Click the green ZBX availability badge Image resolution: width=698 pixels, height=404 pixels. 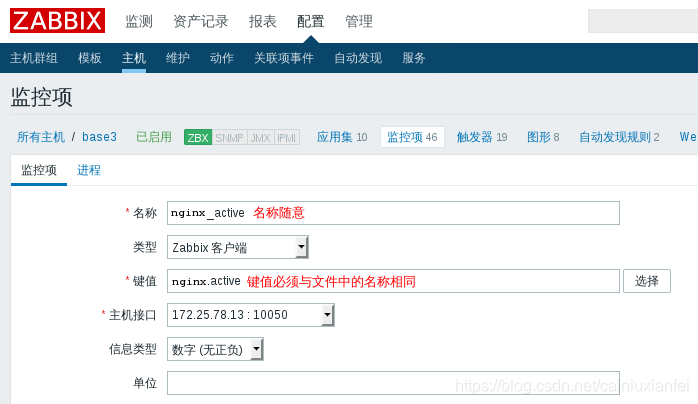[x=198, y=137]
